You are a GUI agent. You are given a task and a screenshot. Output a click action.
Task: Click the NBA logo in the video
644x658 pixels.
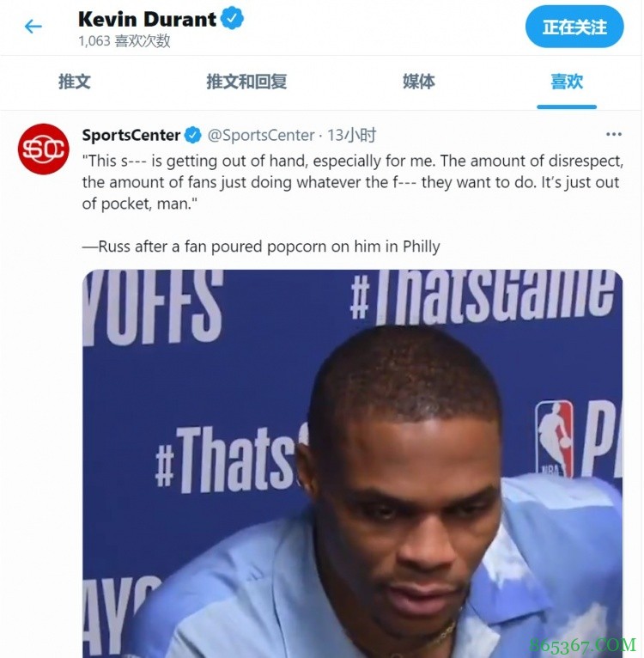point(554,439)
